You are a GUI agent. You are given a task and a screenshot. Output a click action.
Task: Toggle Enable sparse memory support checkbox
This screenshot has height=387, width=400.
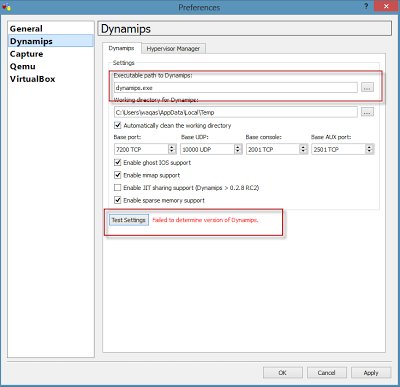click(117, 200)
